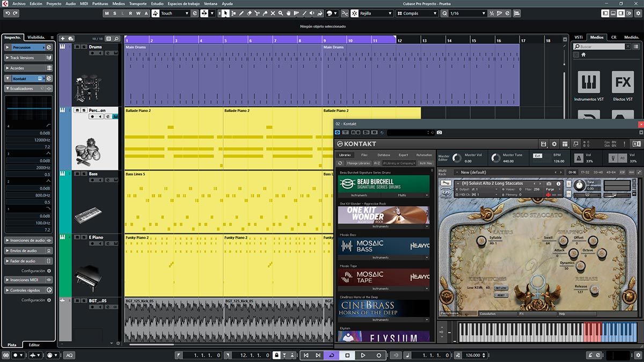Image resolution: width=644 pixels, height=362 pixels.
Task: Select the Glue tool
Action: point(265,13)
